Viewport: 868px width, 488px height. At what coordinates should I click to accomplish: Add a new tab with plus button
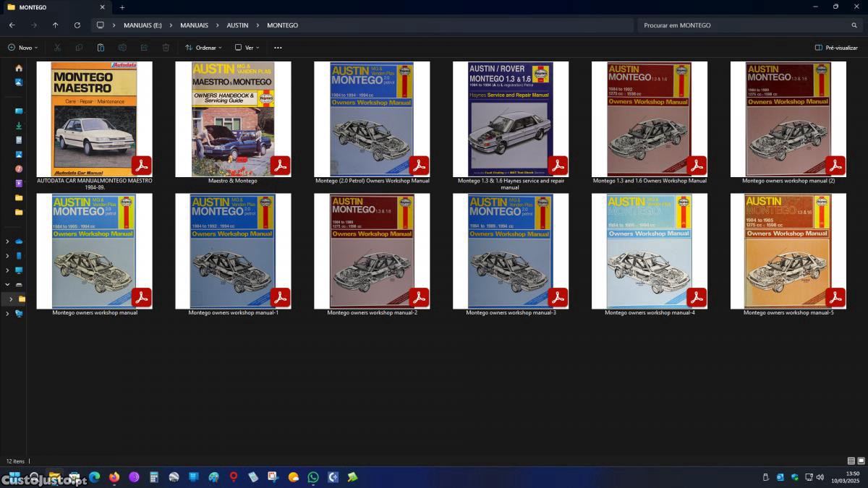click(122, 7)
